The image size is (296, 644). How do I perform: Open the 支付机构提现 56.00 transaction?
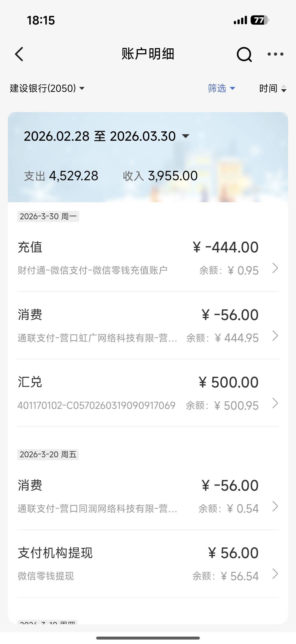(137, 563)
